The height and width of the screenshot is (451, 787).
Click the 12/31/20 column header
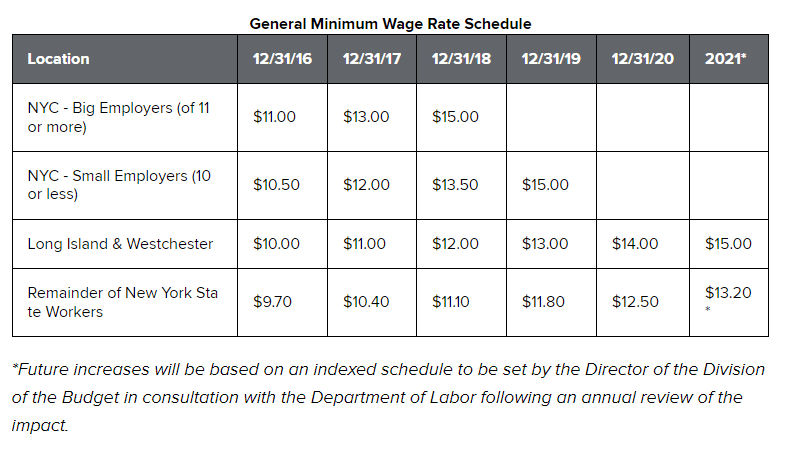(x=642, y=59)
